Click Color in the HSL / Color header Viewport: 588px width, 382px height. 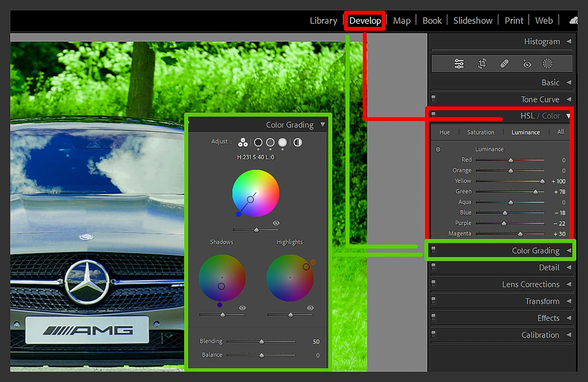click(x=551, y=116)
